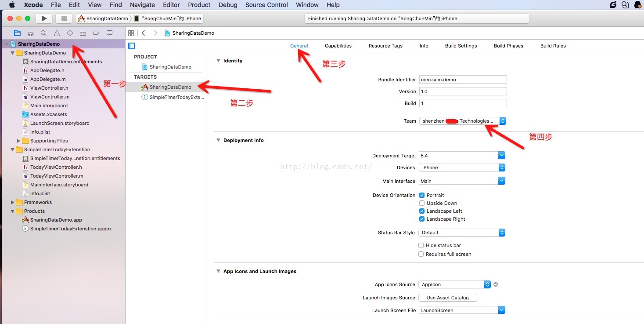Toggle Landscape Right checkbox
644x324 pixels.
[x=421, y=219]
